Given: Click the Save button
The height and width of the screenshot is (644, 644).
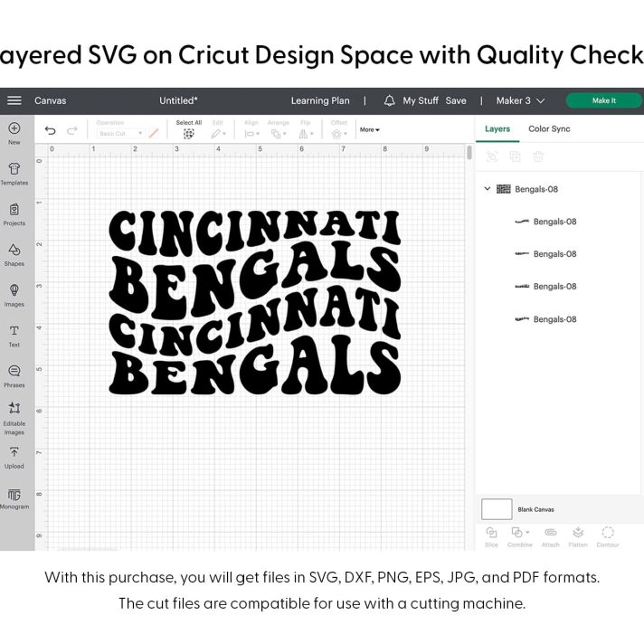Looking at the screenshot, I should point(456,100).
